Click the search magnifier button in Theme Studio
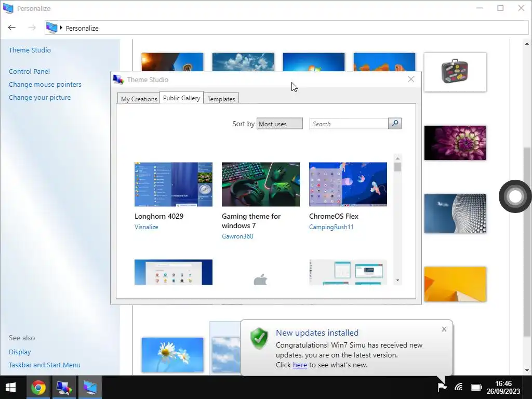The height and width of the screenshot is (399, 532). tap(395, 124)
